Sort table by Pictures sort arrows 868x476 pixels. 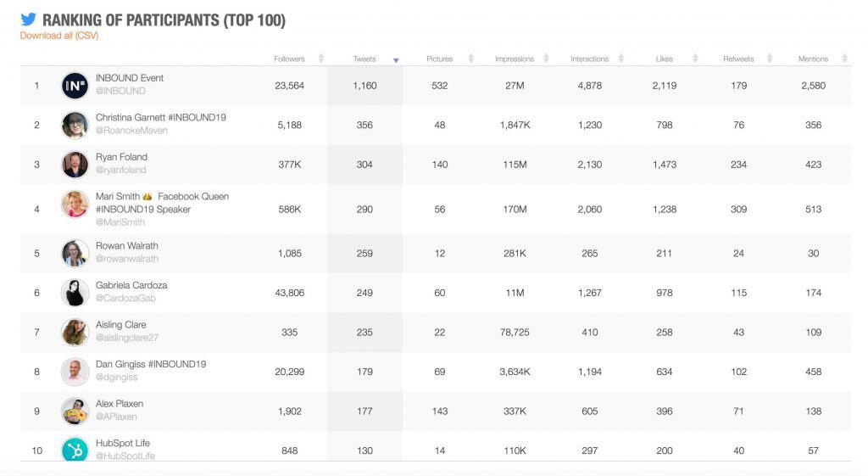click(471, 59)
